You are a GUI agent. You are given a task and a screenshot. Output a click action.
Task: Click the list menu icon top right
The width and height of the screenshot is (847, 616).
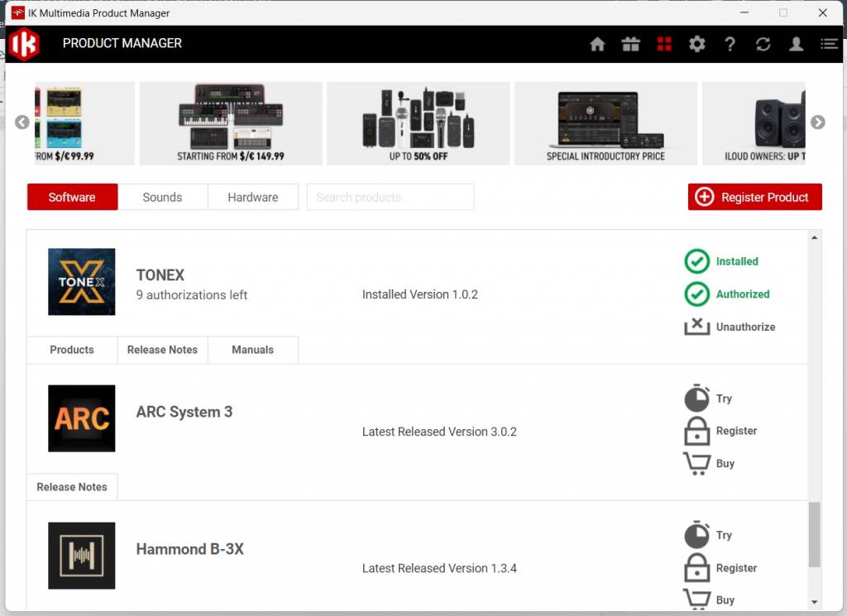[828, 44]
